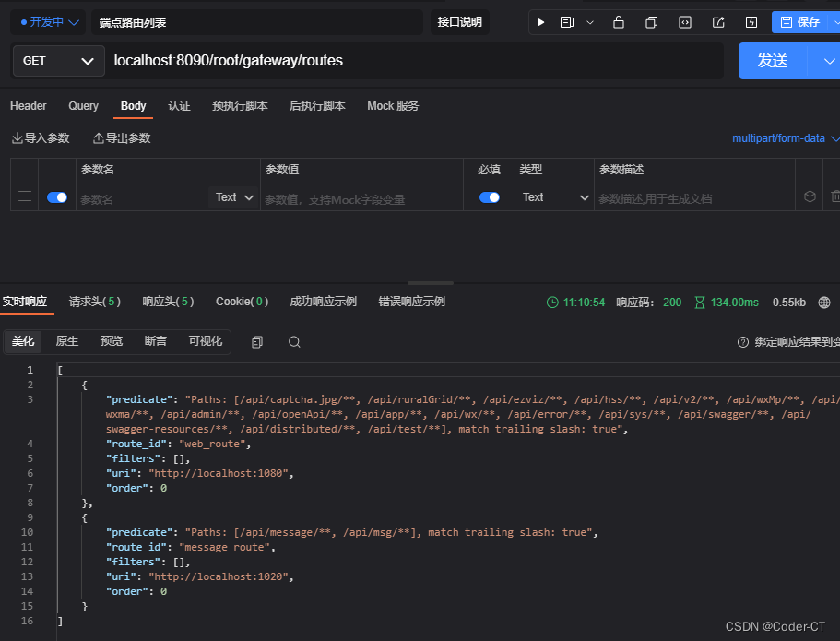Click the globe network icon
Viewport: 840px width, 641px height.
824,303
